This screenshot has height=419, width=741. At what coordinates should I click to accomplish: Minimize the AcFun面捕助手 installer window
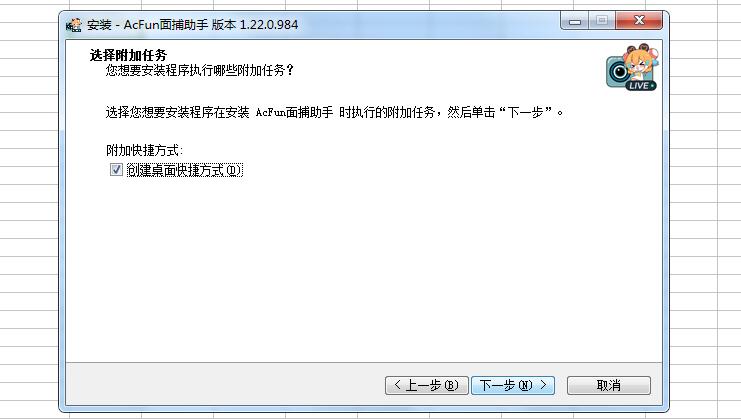click(575, 21)
